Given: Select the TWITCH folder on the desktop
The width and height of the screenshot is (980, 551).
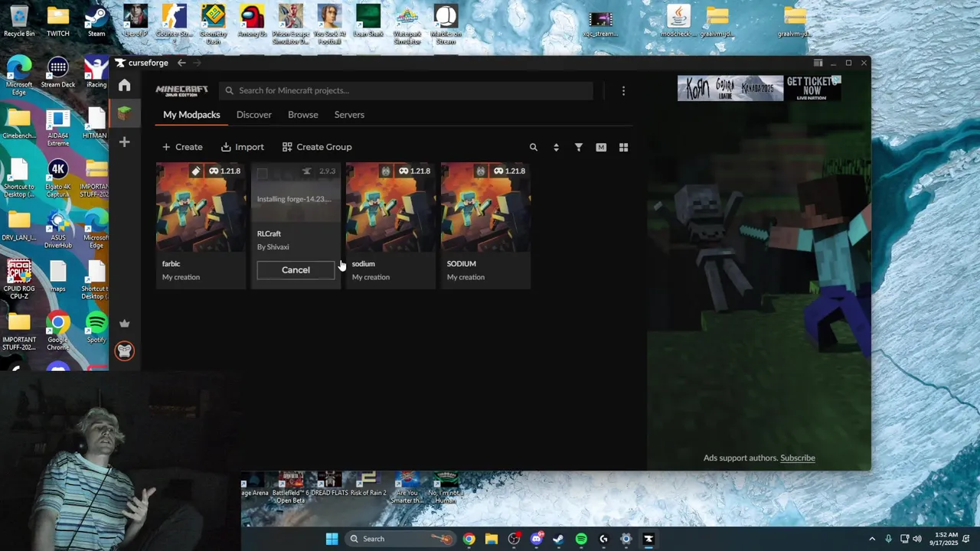Looking at the screenshot, I should point(58,21).
